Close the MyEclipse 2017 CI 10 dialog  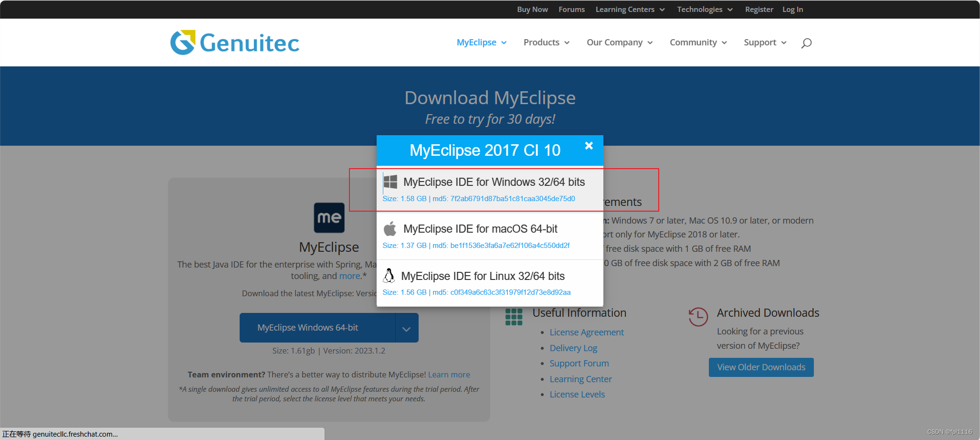tap(589, 146)
